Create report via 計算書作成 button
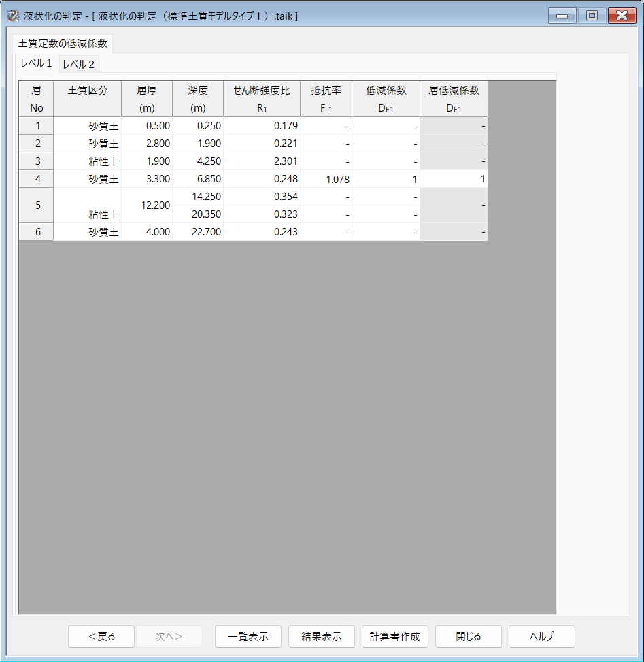Screen dimensions: 644x662 395,637
